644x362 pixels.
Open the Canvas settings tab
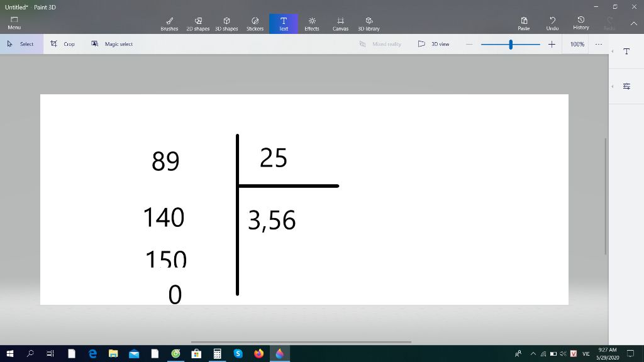pos(340,24)
